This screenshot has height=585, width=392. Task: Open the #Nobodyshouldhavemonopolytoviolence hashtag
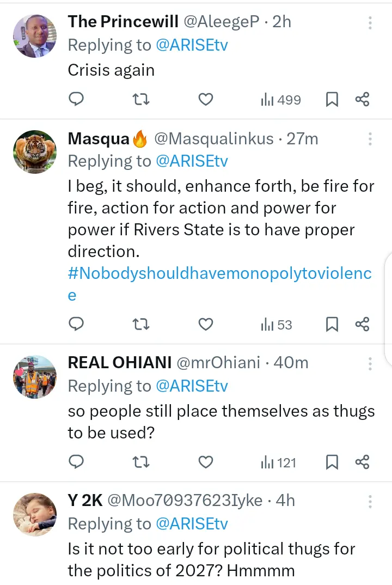tap(219, 273)
